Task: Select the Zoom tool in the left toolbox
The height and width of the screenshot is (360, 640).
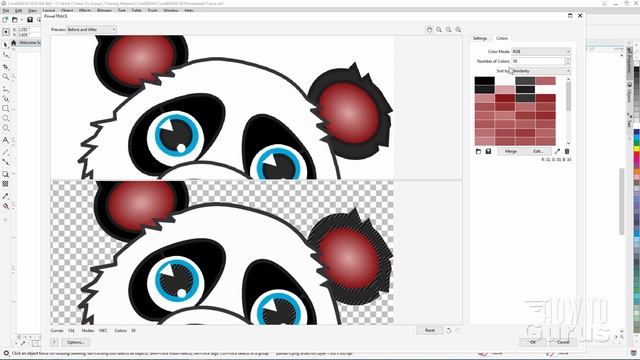Action: pos(6,77)
